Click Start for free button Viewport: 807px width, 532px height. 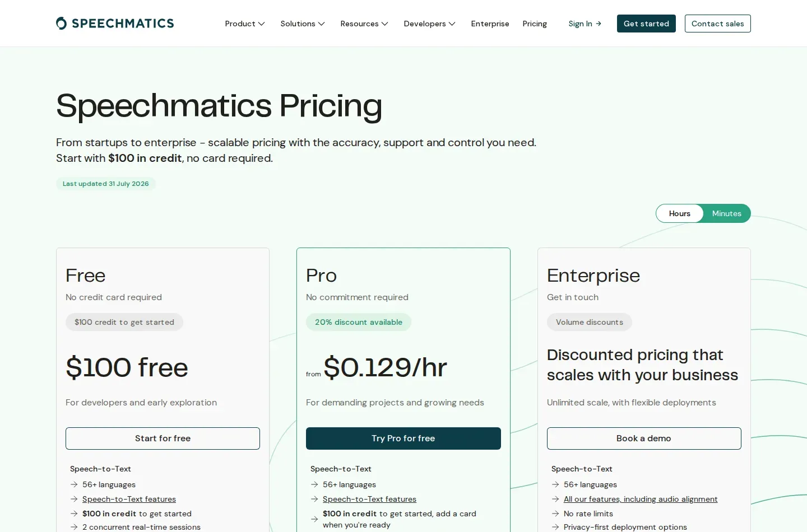click(163, 438)
